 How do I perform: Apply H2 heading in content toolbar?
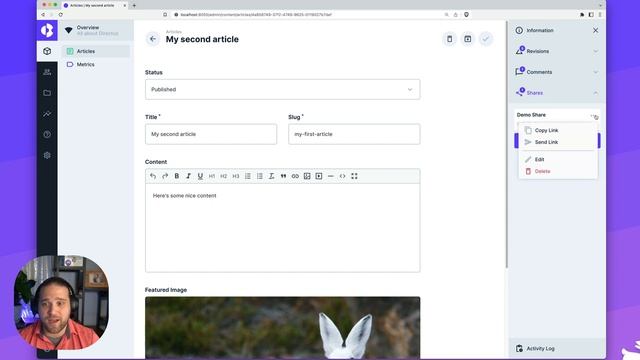coord(224,176)
